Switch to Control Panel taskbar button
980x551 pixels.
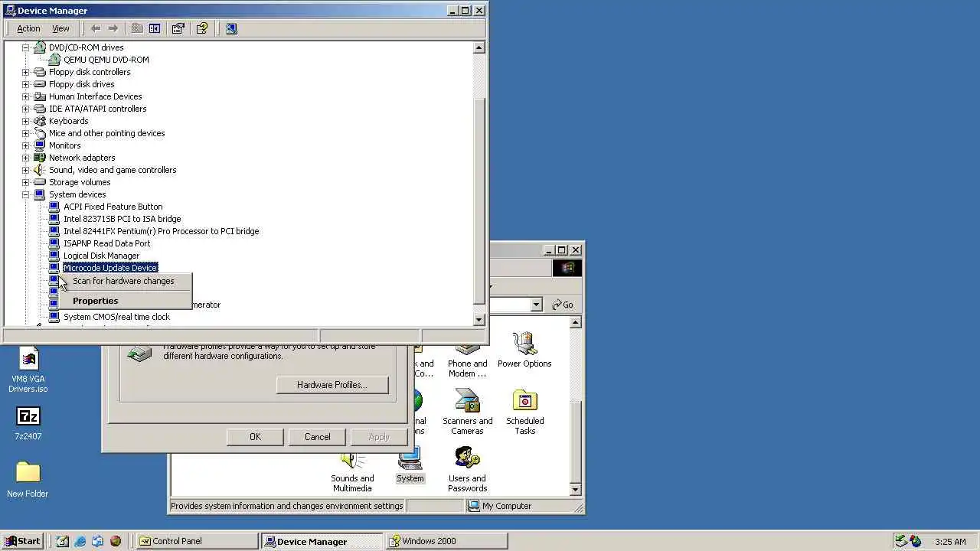197,541
